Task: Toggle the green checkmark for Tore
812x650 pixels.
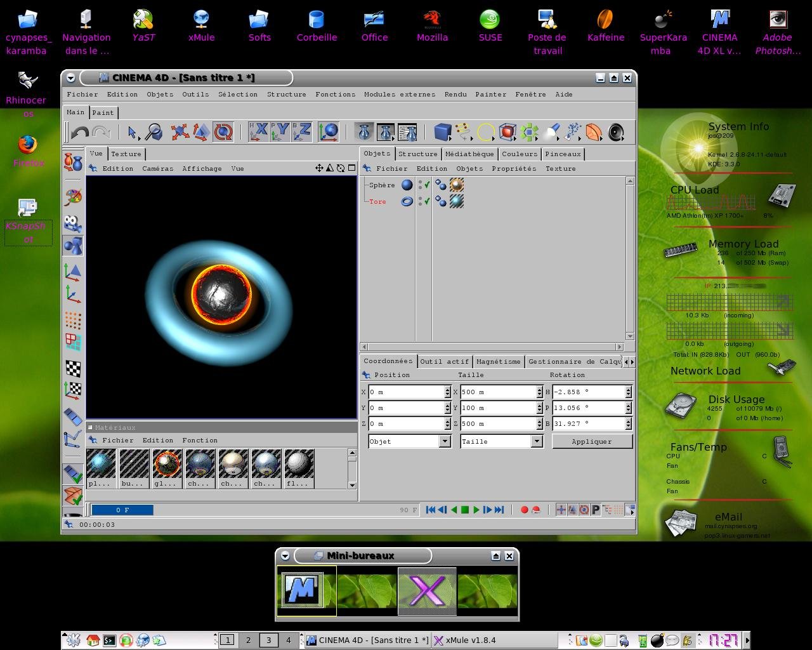Action: [427, 201]
